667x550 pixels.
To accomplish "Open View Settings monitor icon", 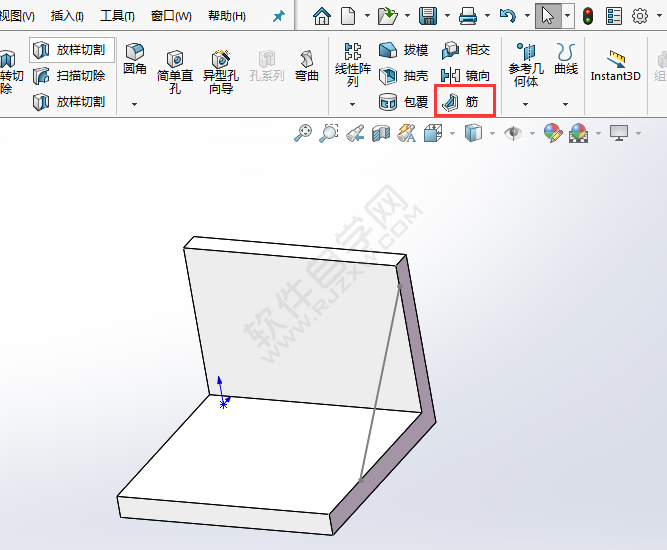I will pyautogui.click(x=619, y=133).
